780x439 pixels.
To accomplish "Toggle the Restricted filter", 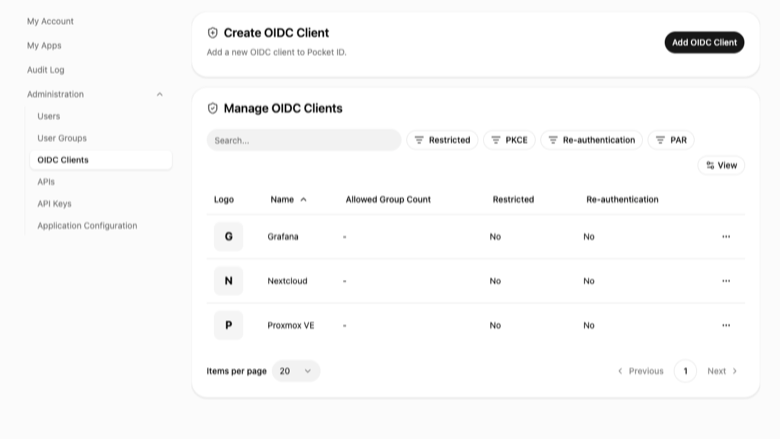I will click(x=442, y=140).
